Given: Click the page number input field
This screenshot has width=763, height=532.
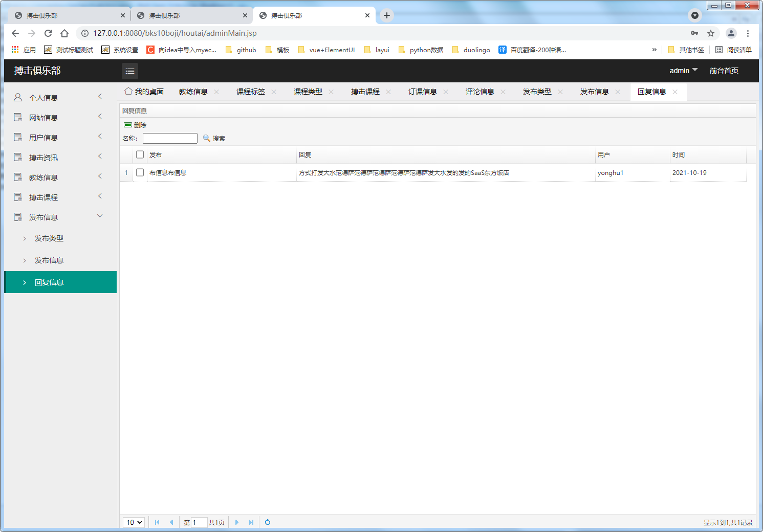Looking at the screenshot, I should pyautogui.click(x=199, y=522).
